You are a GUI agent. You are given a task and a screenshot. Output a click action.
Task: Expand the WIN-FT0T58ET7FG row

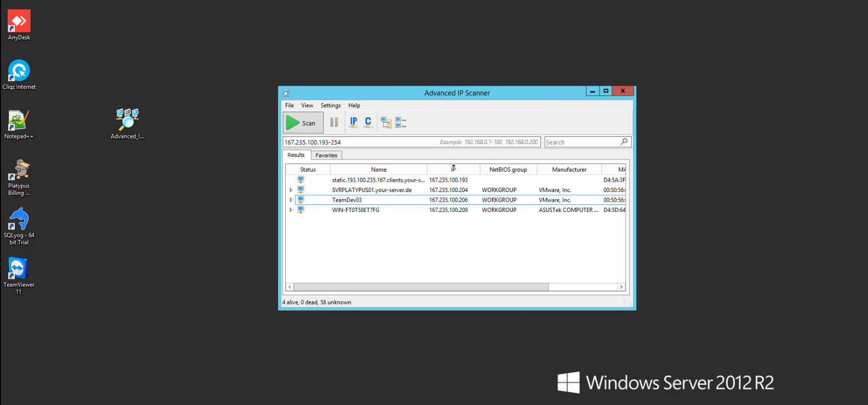(291, 210)
